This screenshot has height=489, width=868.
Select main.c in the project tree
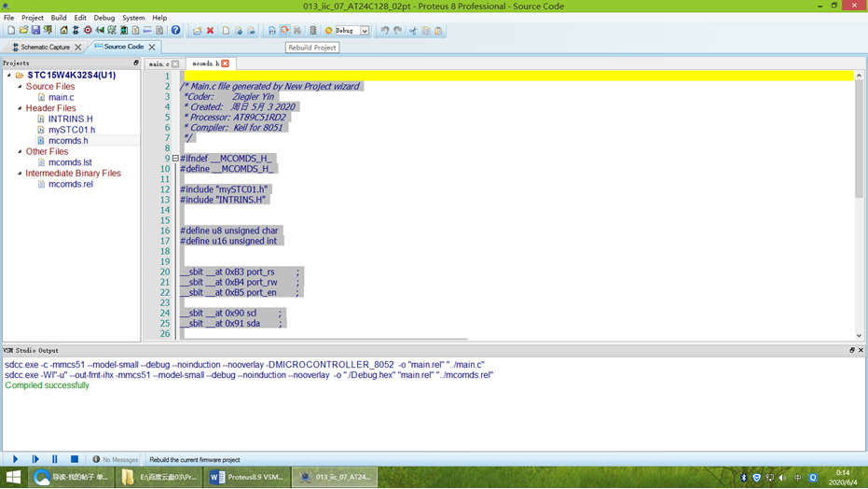tap(61, 97)
